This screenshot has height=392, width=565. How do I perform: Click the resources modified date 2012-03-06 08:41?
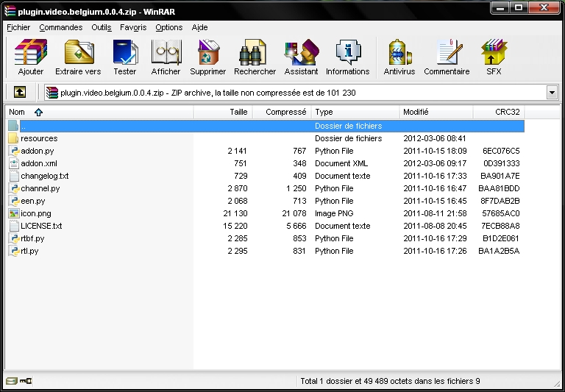coord(435,138)
